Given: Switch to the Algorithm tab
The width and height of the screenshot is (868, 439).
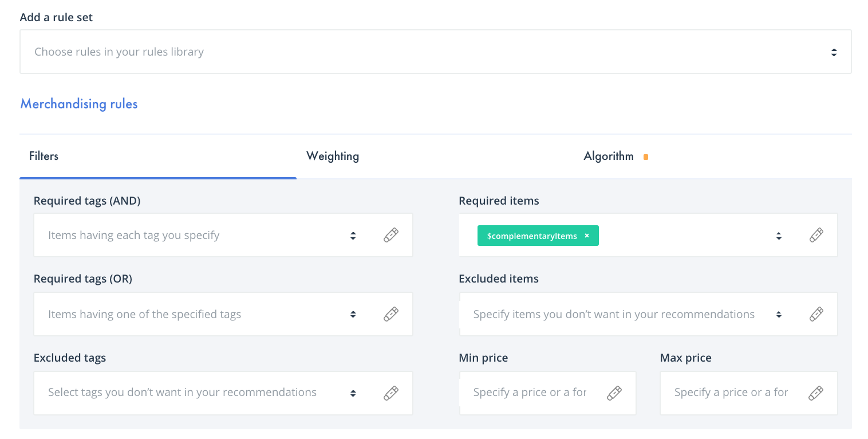Looking at the screenshot, I should tap(609, 156).
